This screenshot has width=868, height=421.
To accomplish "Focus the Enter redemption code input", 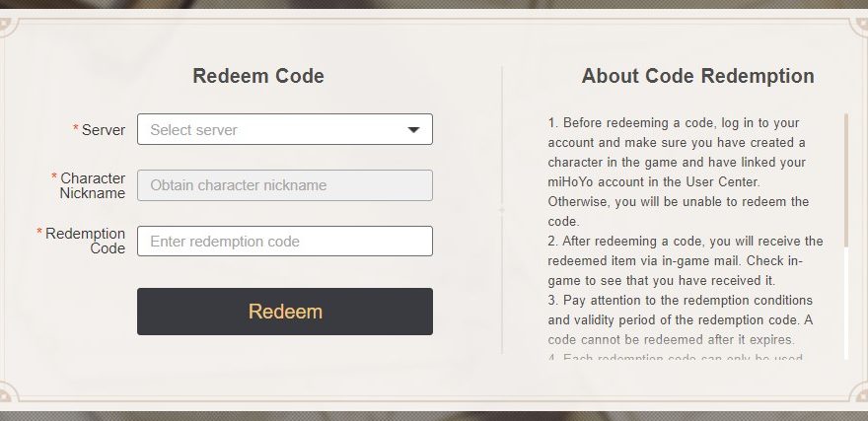I will click(x=284, y=241).
